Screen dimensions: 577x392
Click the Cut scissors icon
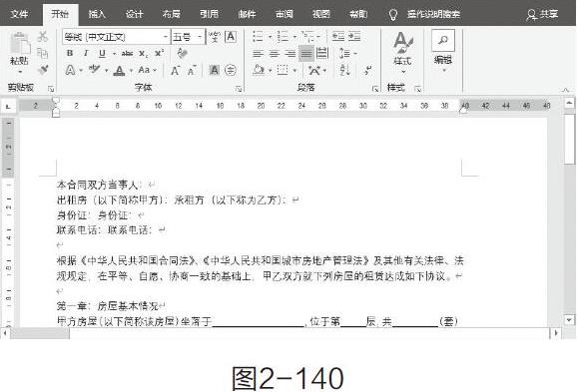(43, 36)
